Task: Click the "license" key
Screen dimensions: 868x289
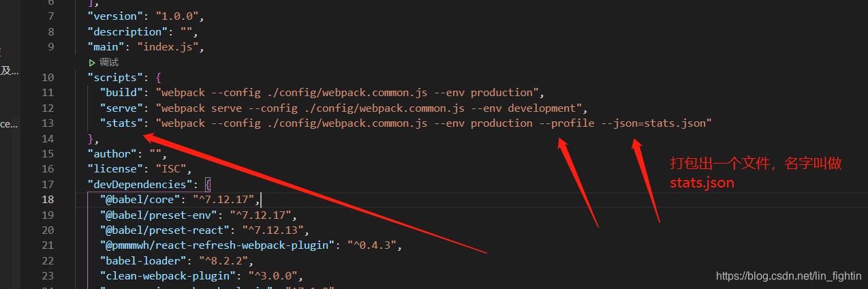Action: (115, 169)
